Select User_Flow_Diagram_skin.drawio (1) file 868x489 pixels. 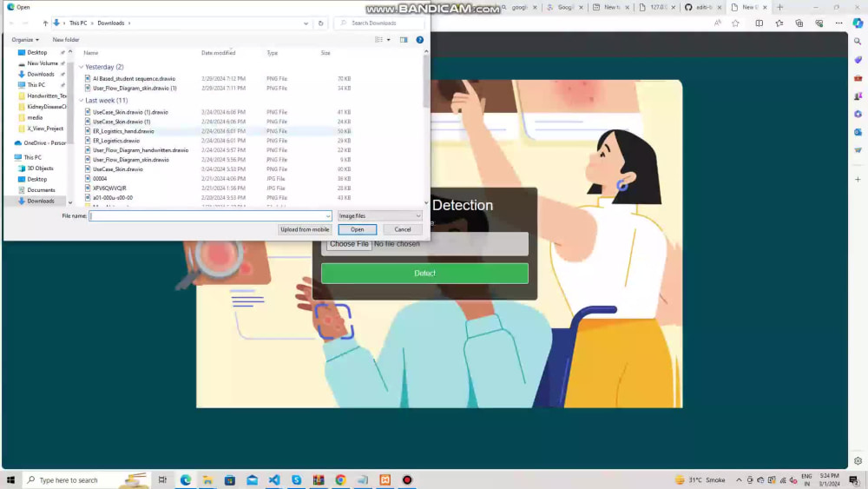[x=135, y=88]
